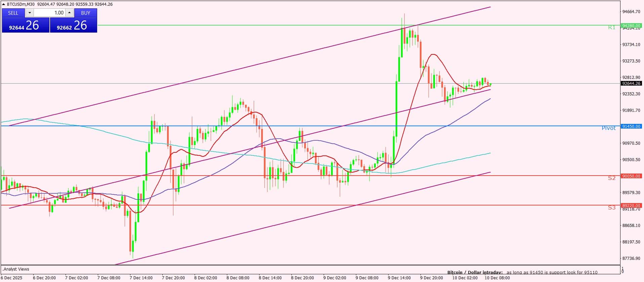Click the 88197.50 price axis label
This screenshot has width=644, height=282.
pos(631,242)
